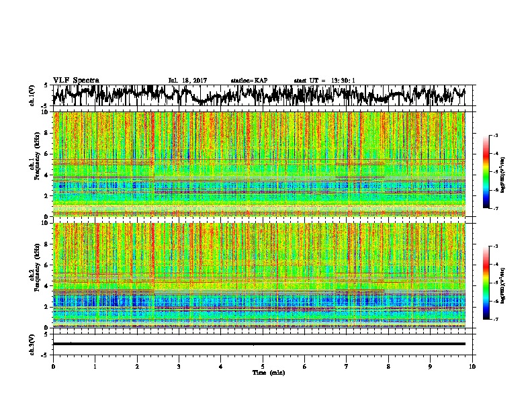Click the "5" minute tick on time axis
Image resolution: width=532 pixels, height=411 pixels.
click(263, 367)
